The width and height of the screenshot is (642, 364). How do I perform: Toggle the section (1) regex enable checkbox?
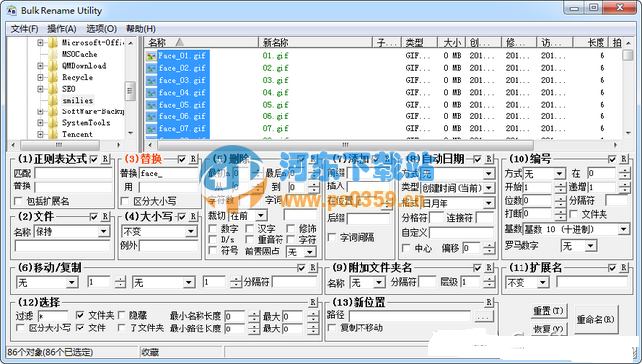coord(94,159)
